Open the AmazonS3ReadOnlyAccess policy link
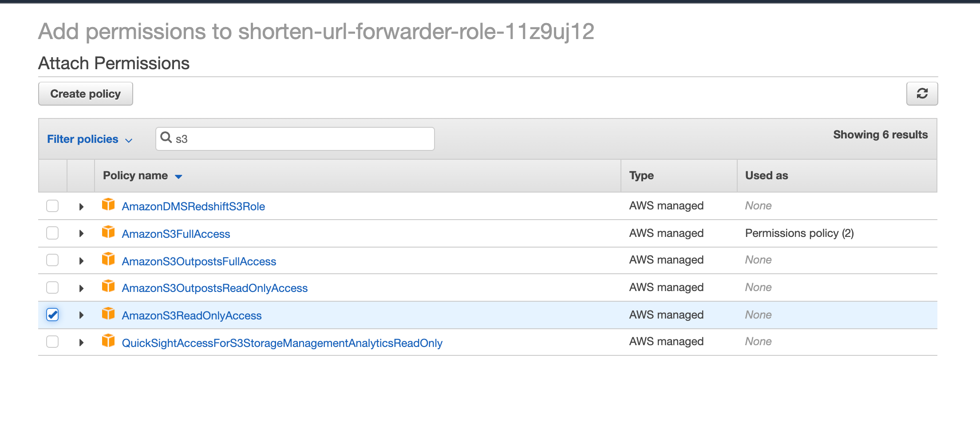This screenshot has width=980, height=441. [192, 315]
